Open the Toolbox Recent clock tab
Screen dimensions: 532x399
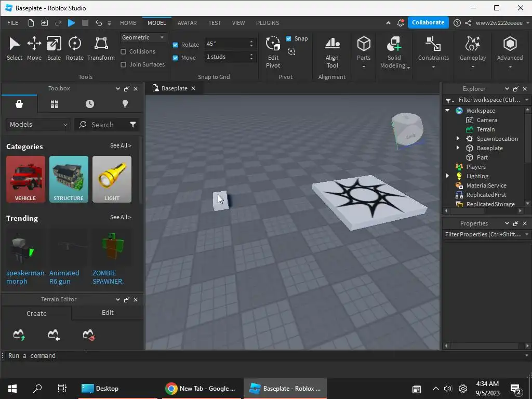pyautogui.click(x=90, y=104)
